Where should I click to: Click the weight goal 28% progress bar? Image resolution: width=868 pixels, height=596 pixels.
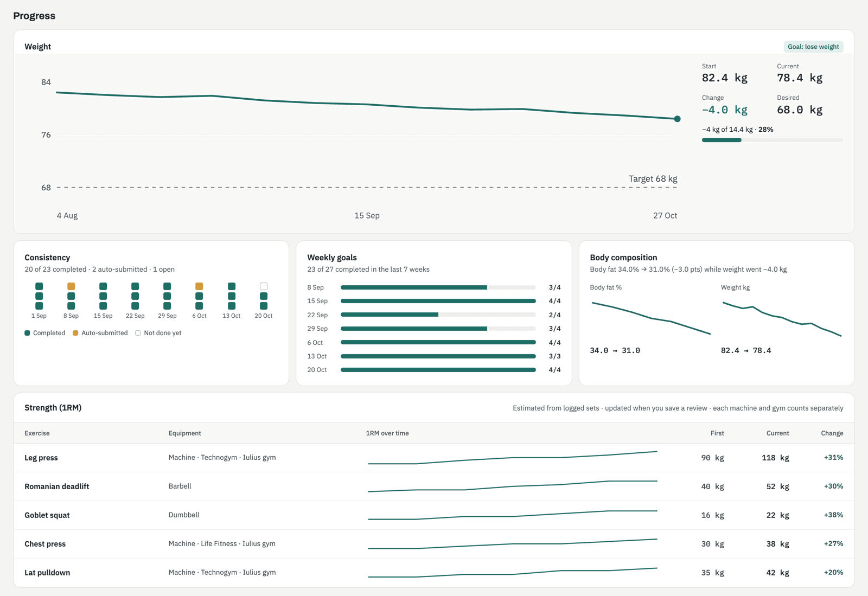772,140
